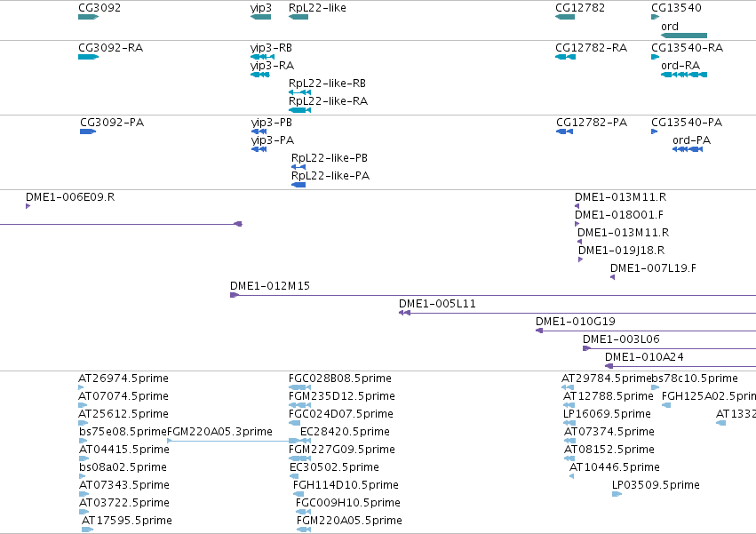Viewport: 756px width, 534px height.
Task: Select the RpL22-like-RB transcript label
Action: tap(327, 84)
